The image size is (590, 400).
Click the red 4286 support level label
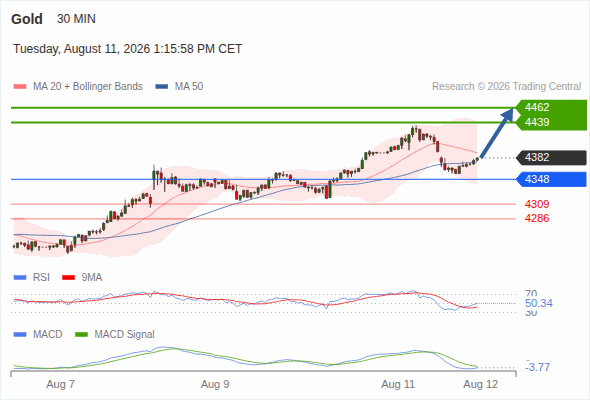pyautogui.click(x=537, y=218)
